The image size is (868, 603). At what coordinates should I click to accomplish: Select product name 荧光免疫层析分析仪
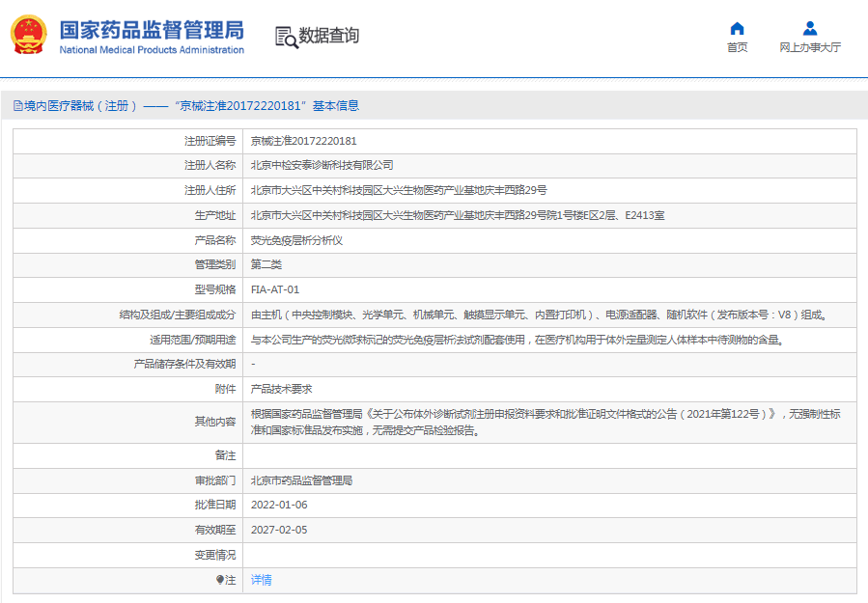coord(296,240)
